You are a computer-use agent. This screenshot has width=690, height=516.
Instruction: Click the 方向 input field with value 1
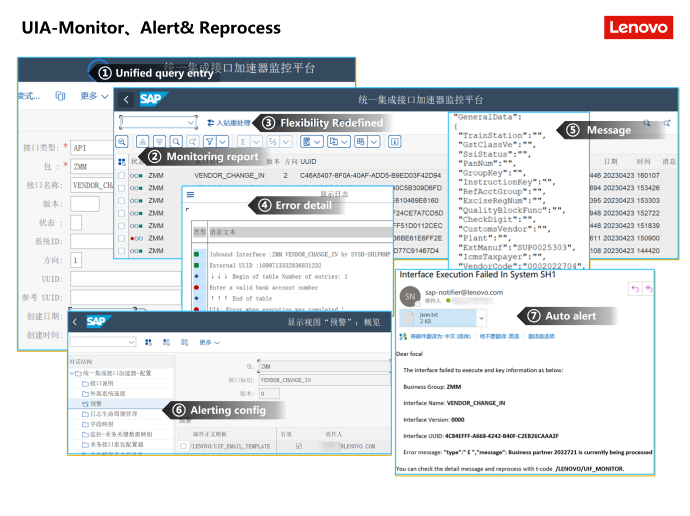pos(76,260)
